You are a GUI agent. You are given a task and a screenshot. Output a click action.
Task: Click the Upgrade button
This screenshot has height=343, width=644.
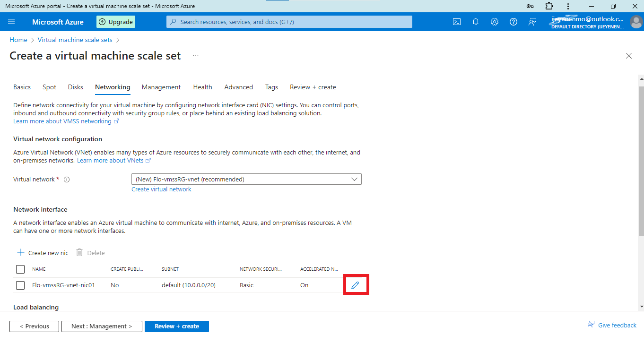116,22
